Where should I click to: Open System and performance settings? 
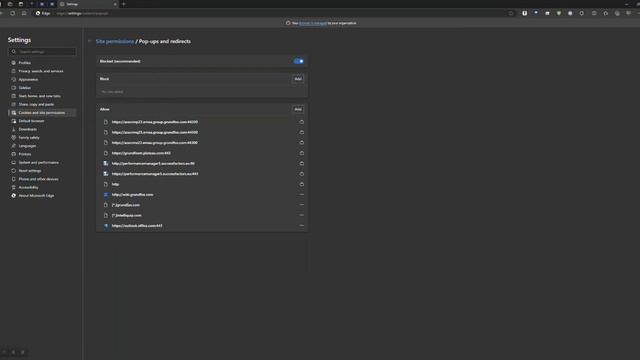coord(38,162)
